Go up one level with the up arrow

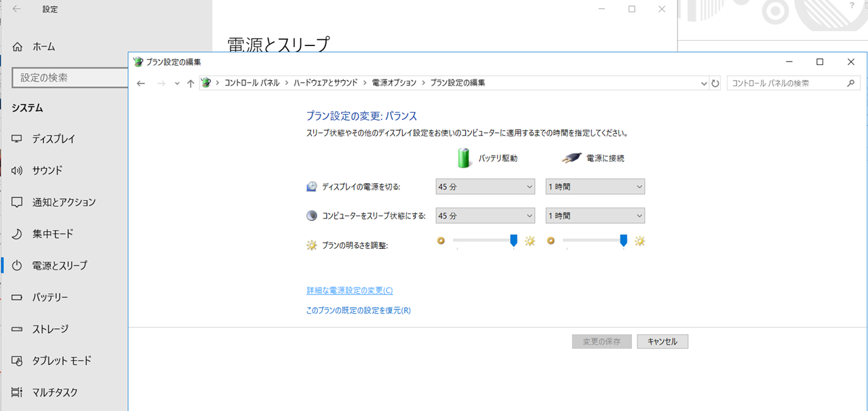coord(191,83)
